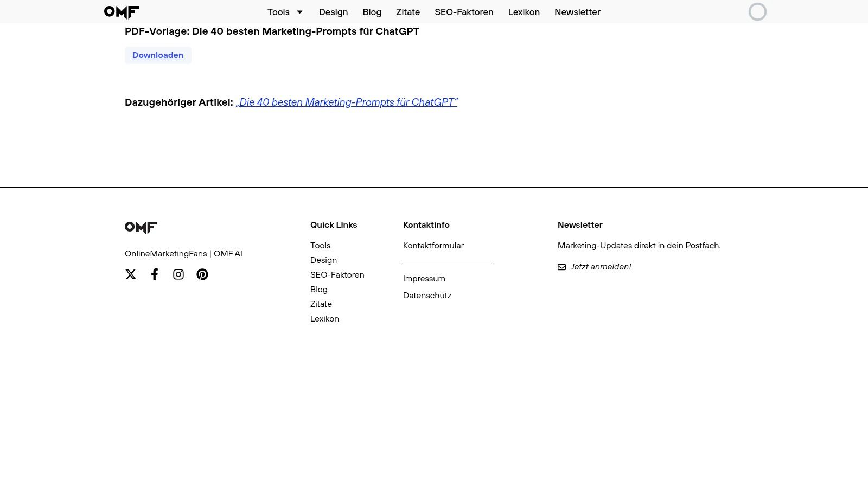The image size is (868, 488).
Task: Open the Kontaktformular link
Action: point(433,246)
